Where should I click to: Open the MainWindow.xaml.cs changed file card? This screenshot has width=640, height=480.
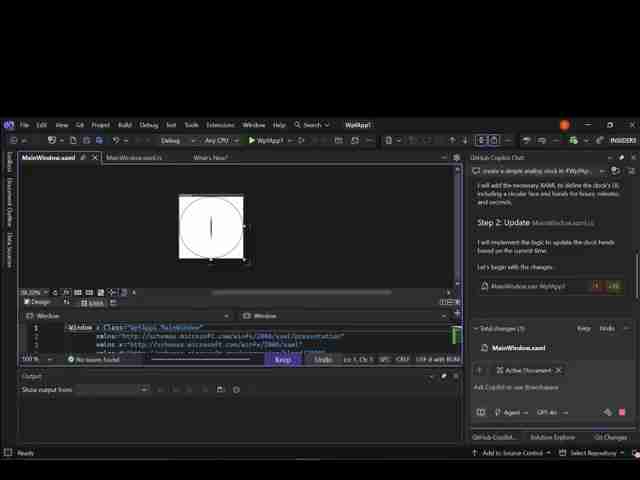(551, 286)
